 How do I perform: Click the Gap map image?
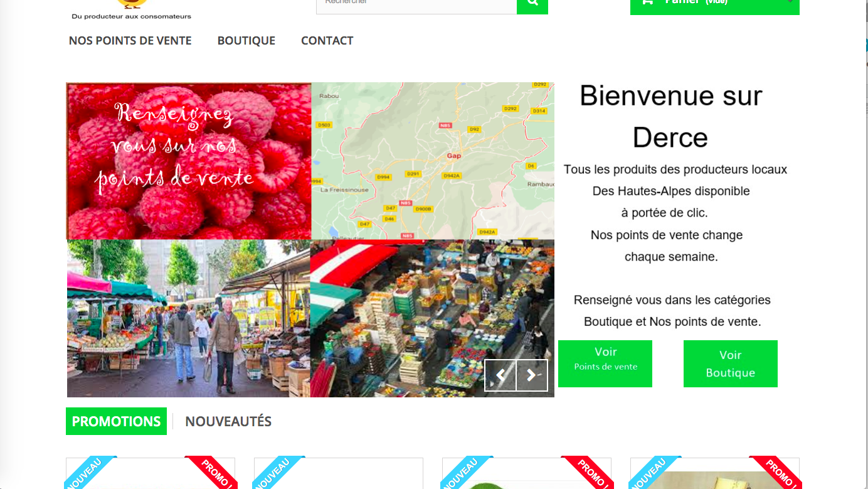[x=433, y=161]
